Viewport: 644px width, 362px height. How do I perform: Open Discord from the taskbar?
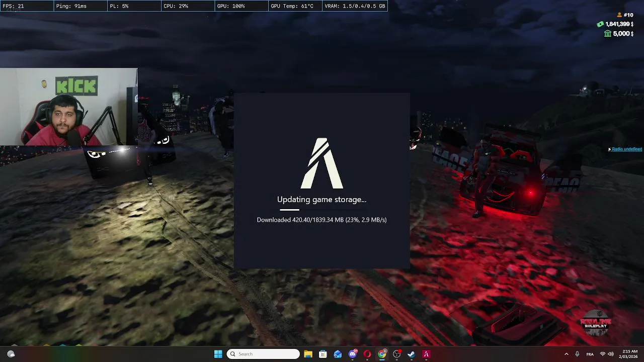(x=353, y=354)
